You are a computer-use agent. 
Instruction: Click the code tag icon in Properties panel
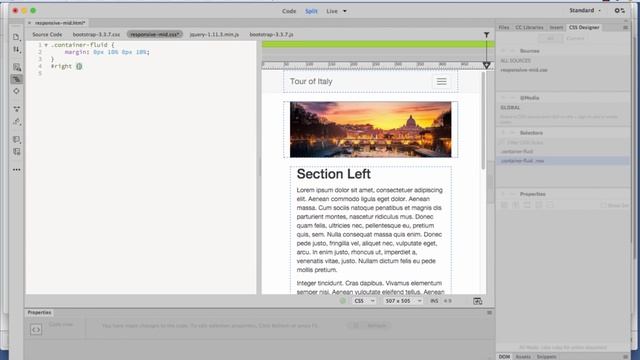pyautogui.click(x=36, y=329)
